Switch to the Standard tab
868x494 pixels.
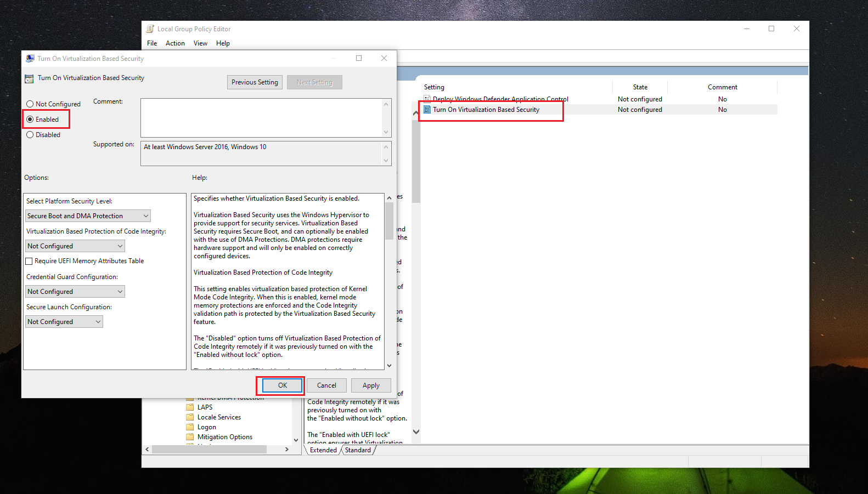click(x=358, y=450)
